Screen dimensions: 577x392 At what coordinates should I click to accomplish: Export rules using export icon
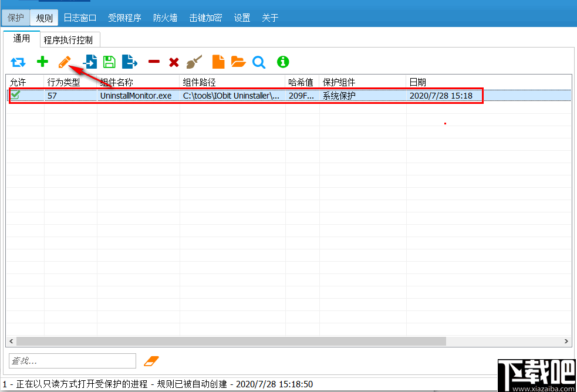click(130, 62)
